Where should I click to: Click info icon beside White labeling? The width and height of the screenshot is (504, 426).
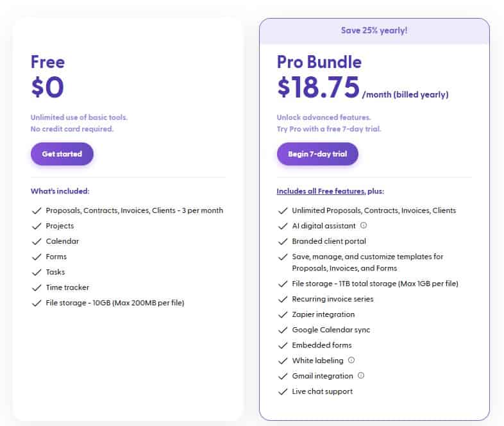click(351, 361)
